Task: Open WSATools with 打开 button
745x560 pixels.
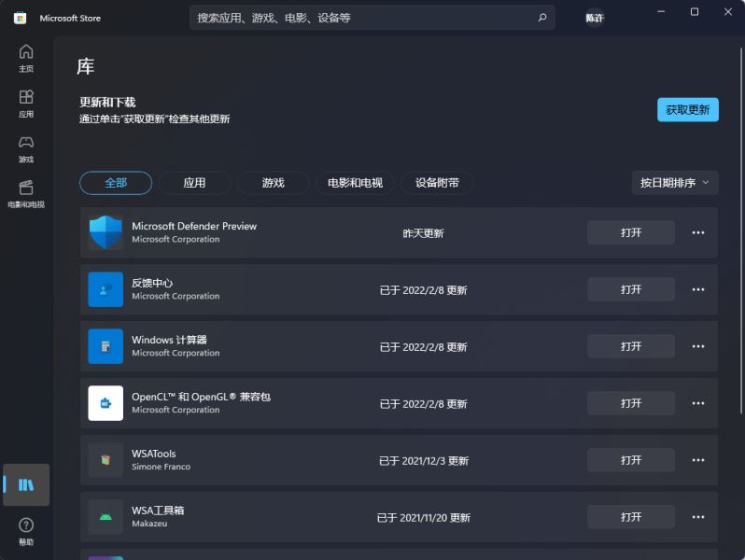Action: (631, 460)
